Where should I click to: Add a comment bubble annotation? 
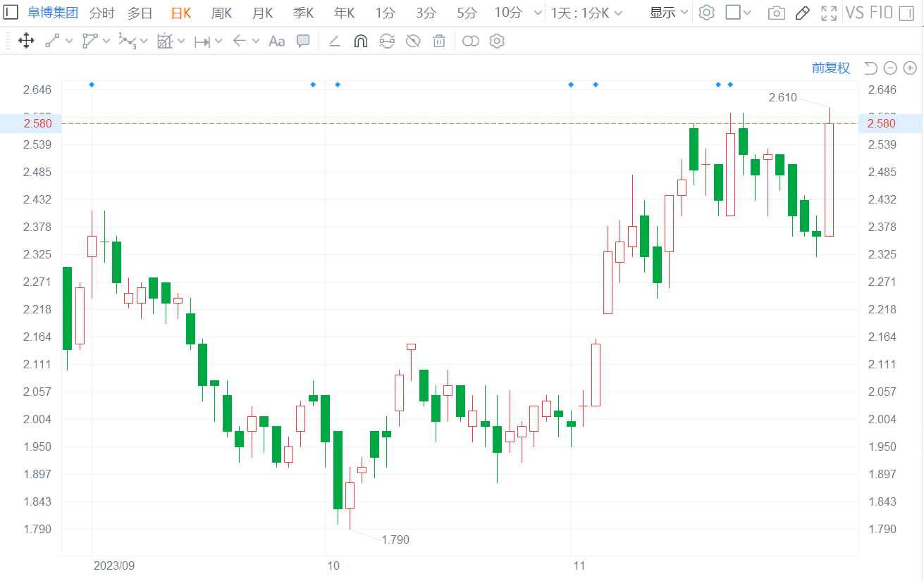(303, 41)
